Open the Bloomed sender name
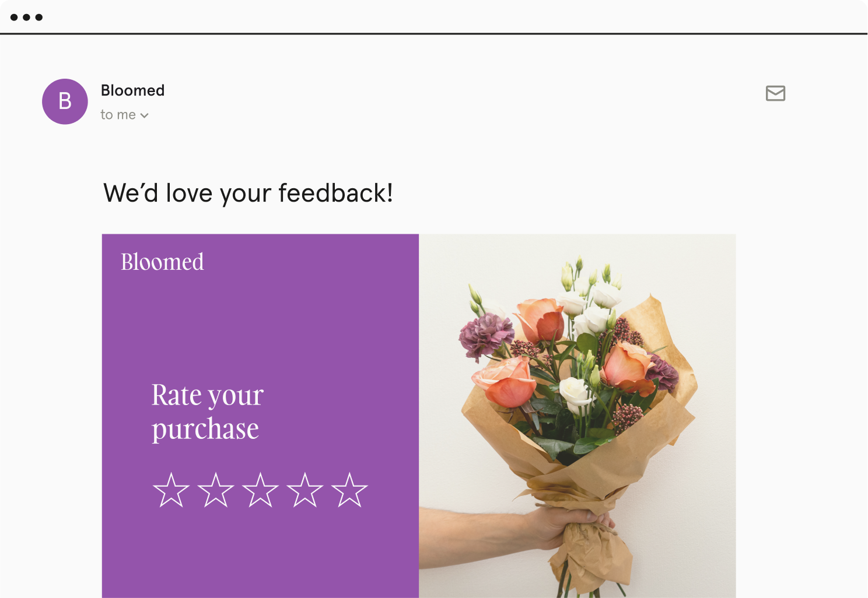The image size is (868, 598). pyautogui.click(x=132, y=90)
